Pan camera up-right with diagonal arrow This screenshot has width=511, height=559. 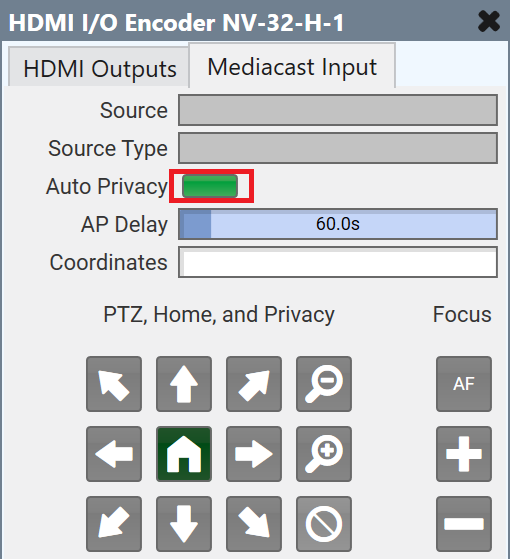254,384
